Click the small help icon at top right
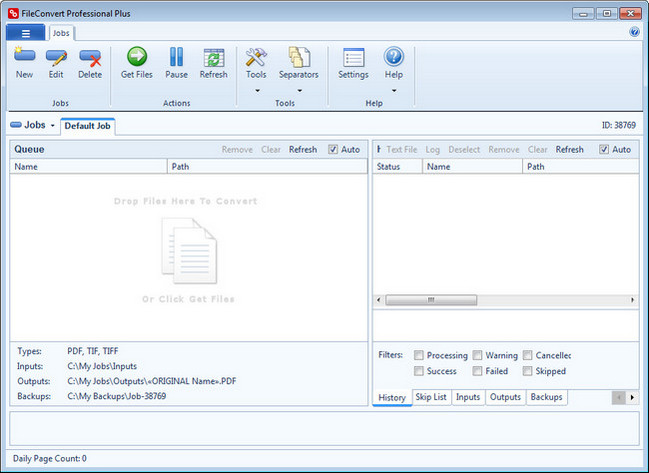Viewport: 649px width, 473px height. [634, 32]
